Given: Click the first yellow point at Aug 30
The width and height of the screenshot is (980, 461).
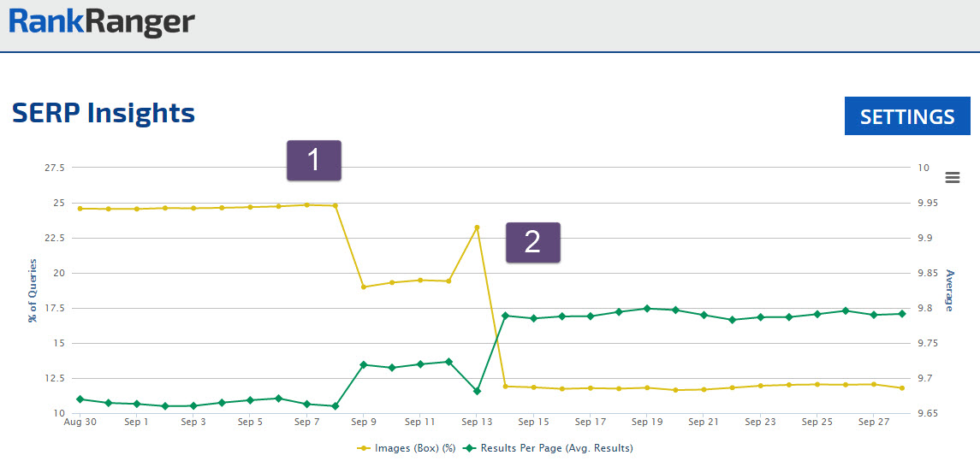Looking at the screenshot, I should point(80,208).
